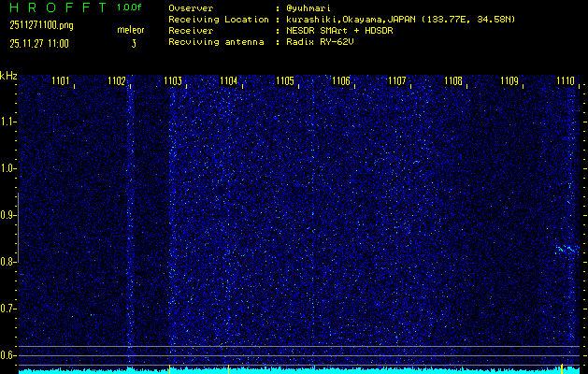Image resolution: width=588 pixels, height=374 pixels.
Task: Click the kHz axis unit label
Action: [x=8, y=76]
